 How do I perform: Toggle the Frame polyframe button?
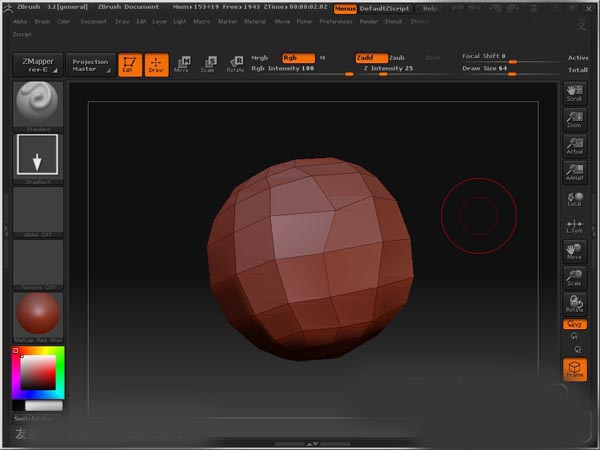click(575, 369)
